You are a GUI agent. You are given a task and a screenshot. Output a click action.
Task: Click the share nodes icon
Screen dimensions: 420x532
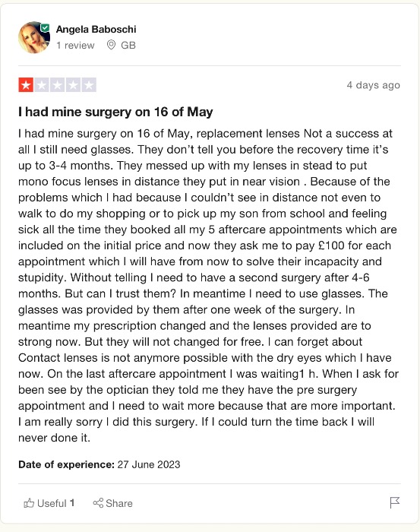tap(98, 503)
